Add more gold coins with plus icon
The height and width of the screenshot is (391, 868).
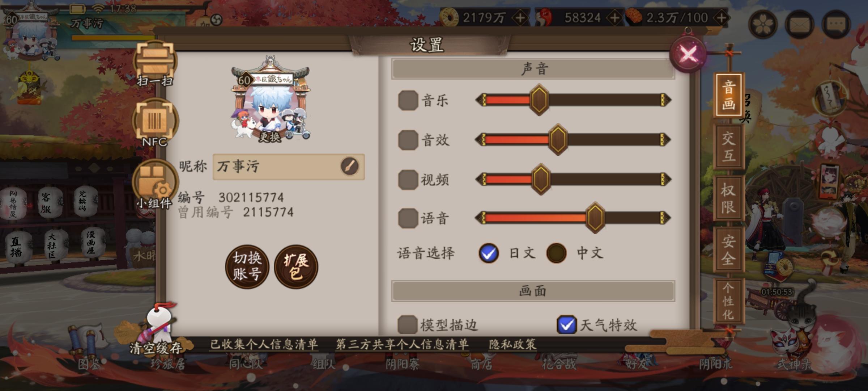[520, 18]
